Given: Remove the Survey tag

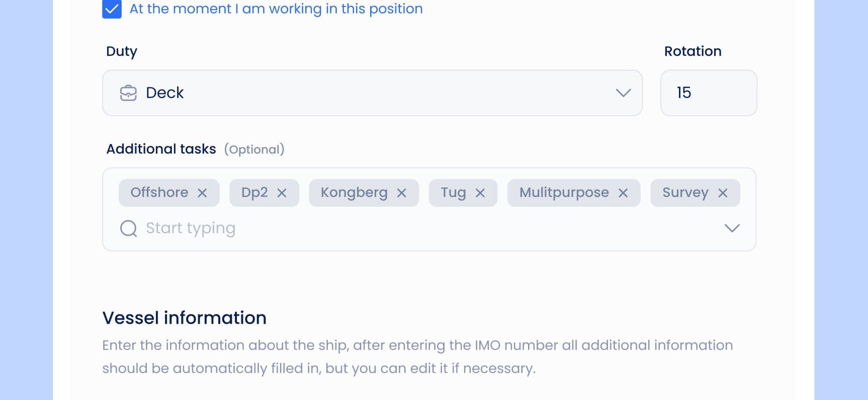Looking at the screenshot, I should click(x=723, y=193).
